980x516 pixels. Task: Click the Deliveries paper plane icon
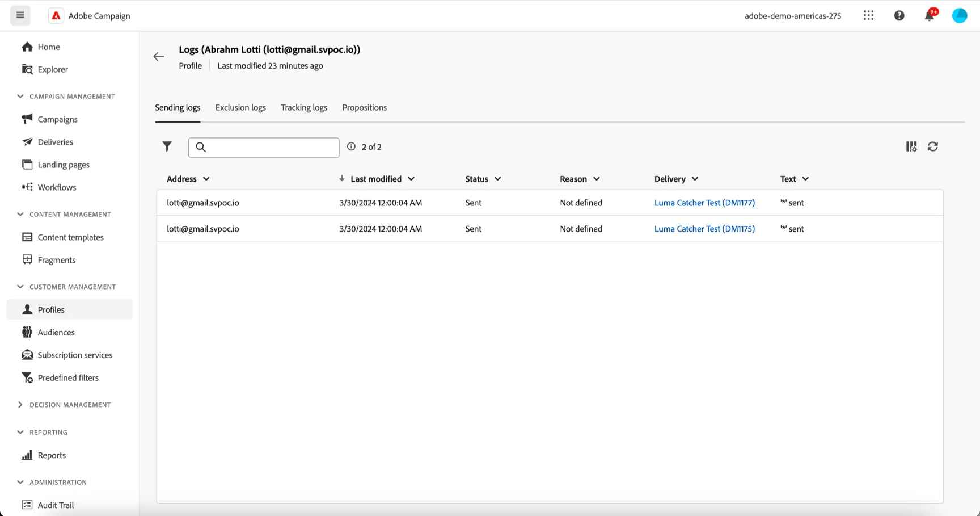click(x=27, y=141)
